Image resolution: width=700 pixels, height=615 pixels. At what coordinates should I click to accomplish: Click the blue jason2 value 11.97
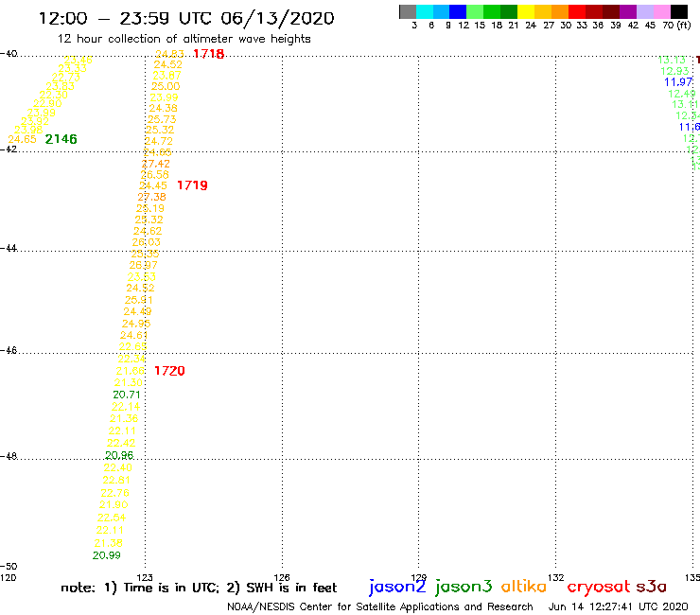click(678, 82)
